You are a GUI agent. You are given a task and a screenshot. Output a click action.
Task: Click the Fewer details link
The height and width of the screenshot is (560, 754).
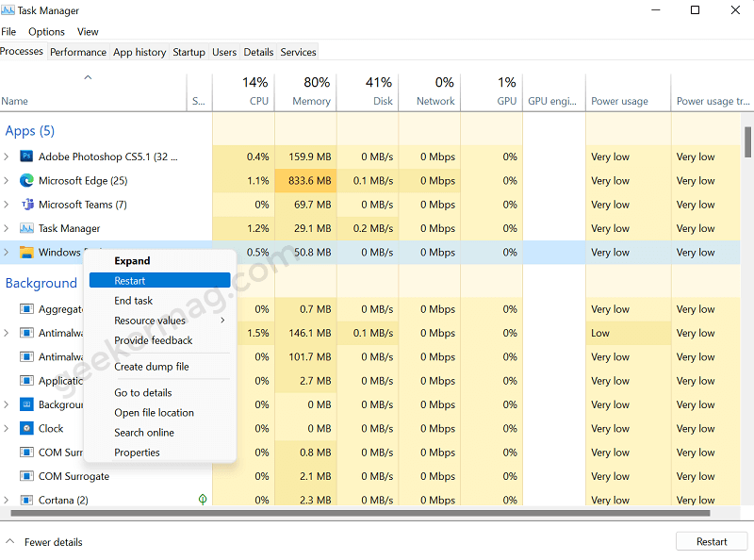point(54,542)
